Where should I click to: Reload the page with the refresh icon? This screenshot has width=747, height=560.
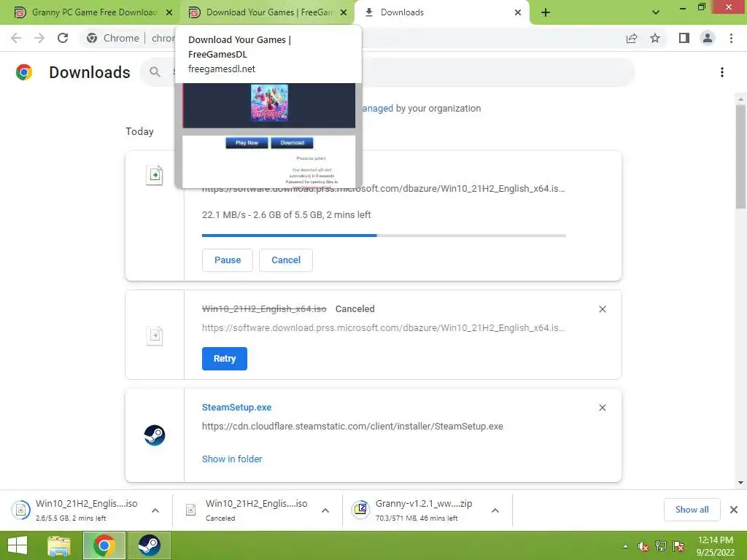(x=63, y=38)
